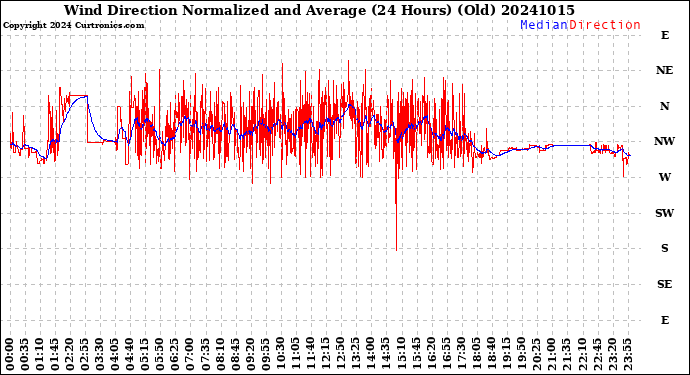The height and width of the screenshot is (375, 690).
Task: Click the 21:00 time label
Action: [x=551, y=354]
